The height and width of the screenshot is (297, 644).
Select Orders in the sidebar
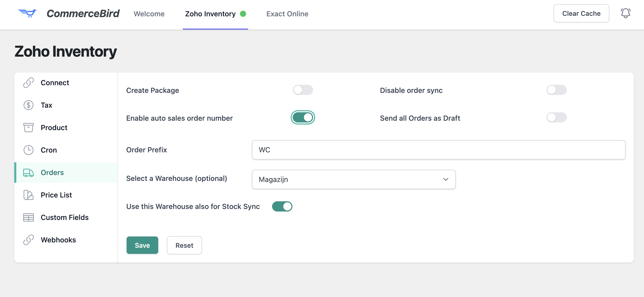(x=66, y=172)
